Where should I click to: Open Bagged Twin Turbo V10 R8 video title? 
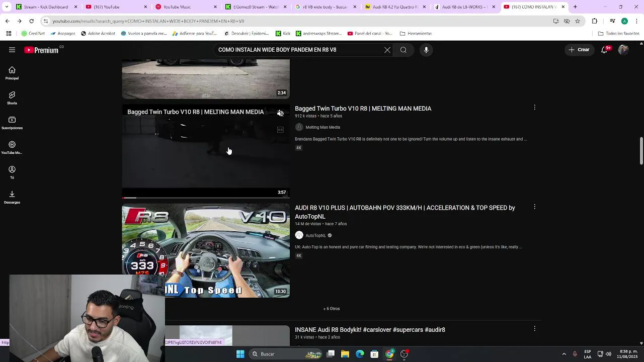pos(363,109)
